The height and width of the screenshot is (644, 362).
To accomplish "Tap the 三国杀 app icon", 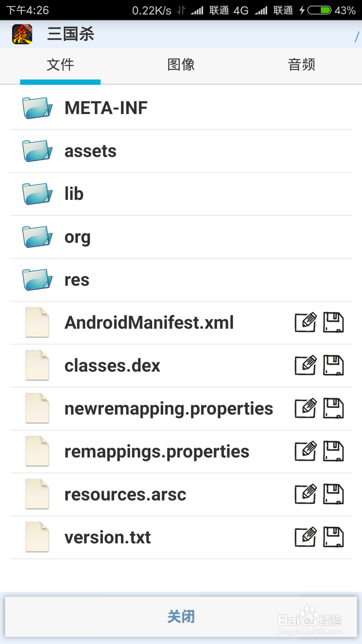I will pyautogui.click(x=22, y=34).
